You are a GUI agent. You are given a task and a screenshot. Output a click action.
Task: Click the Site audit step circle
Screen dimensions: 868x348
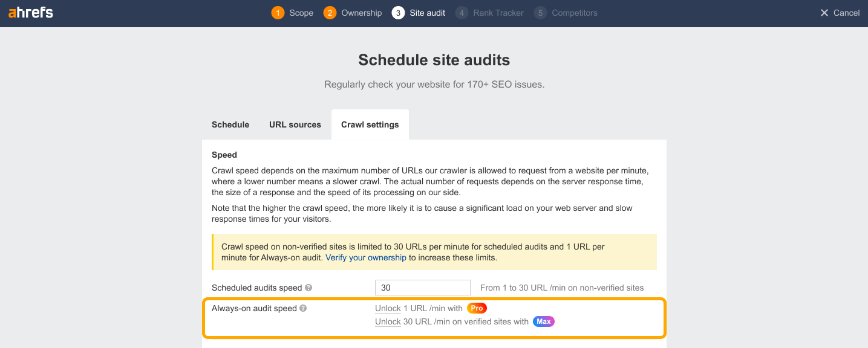click(x=397, y=12)
